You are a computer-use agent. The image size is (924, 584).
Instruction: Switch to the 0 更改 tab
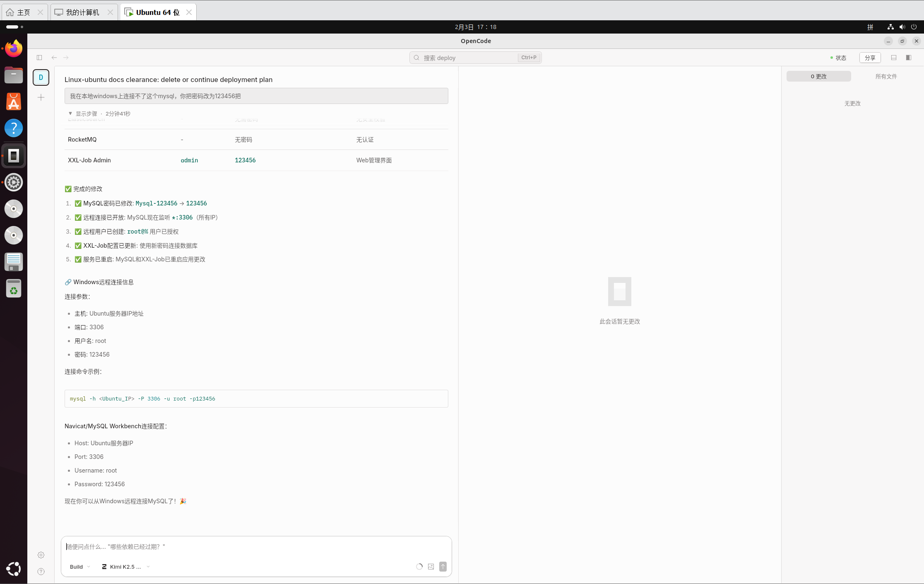point(818,76)
